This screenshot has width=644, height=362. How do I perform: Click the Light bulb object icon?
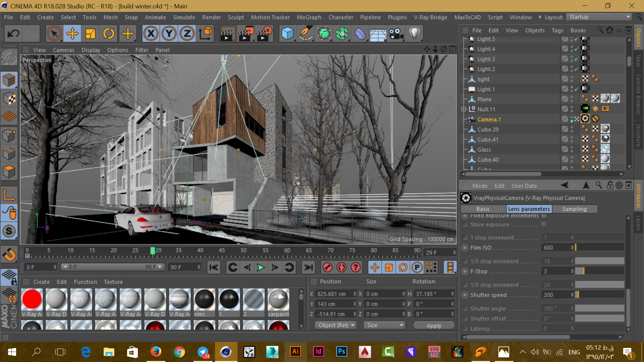pos(414,34)
